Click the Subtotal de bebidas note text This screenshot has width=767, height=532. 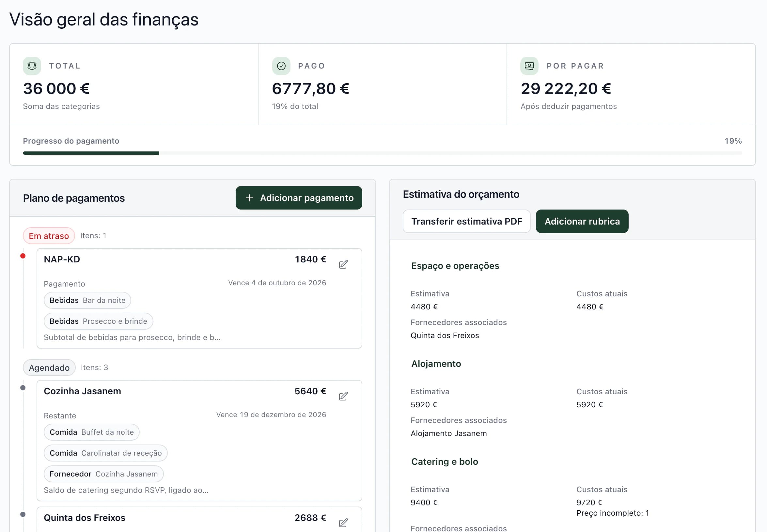132,337
